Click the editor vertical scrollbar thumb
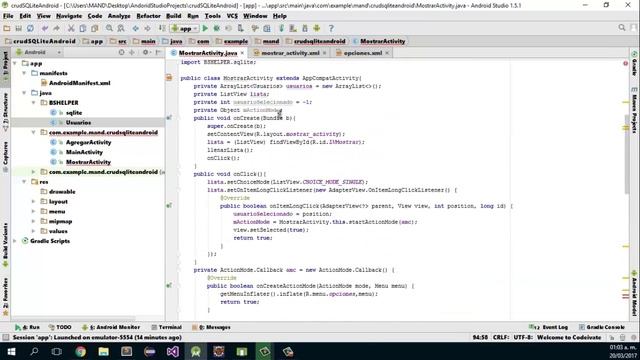 tap(627, 154)
